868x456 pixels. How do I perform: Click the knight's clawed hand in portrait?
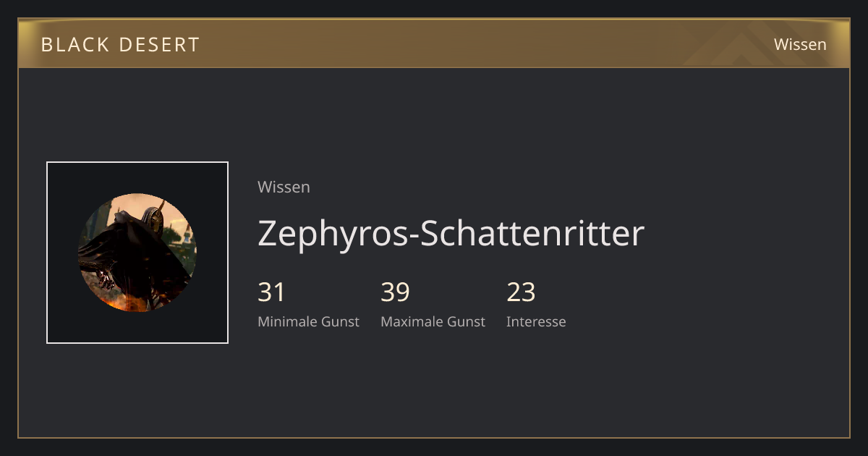click(105, 278)
